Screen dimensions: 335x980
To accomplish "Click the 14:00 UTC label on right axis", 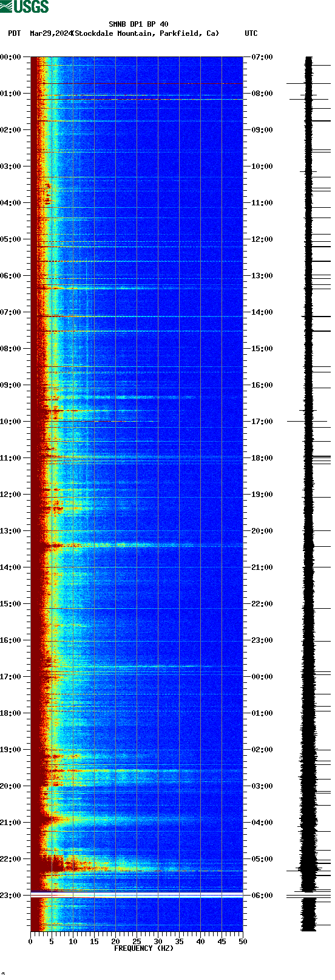I will pos(262,312).
